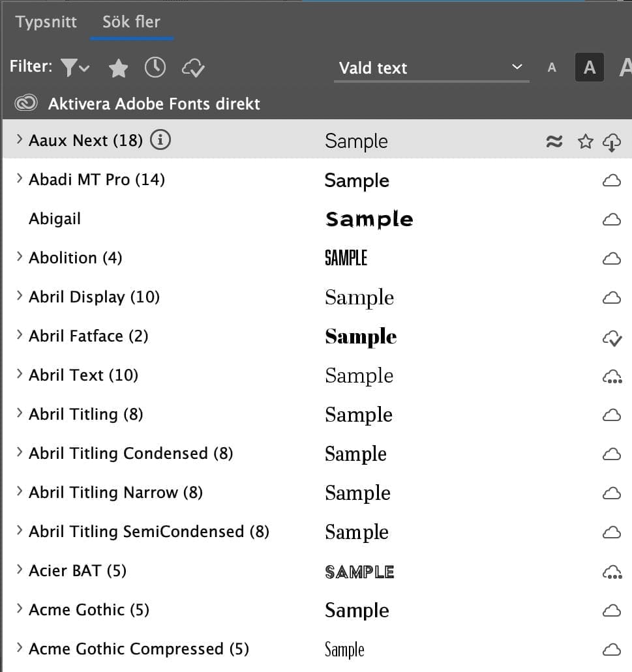Click the Abigail Sample preview

coord(369,220)
